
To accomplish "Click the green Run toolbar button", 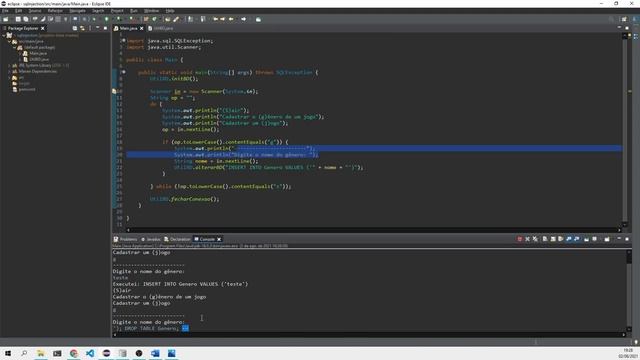I will click(x=107, y=19).
